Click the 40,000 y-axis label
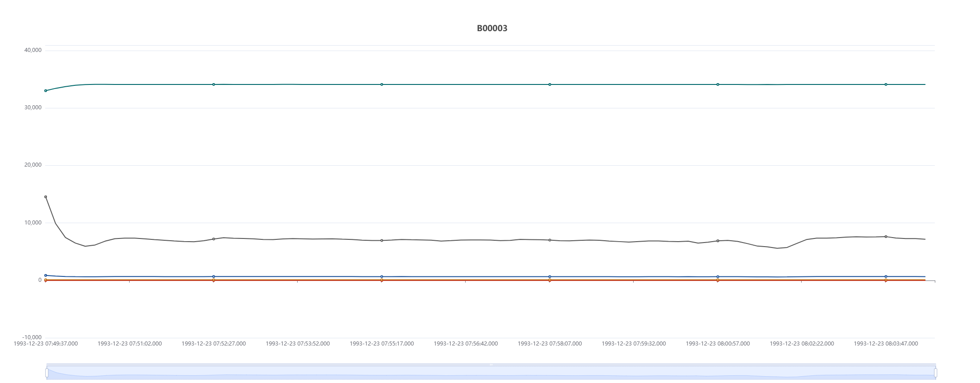The width and height of the screenshot is (980, 383). point(33,50)
